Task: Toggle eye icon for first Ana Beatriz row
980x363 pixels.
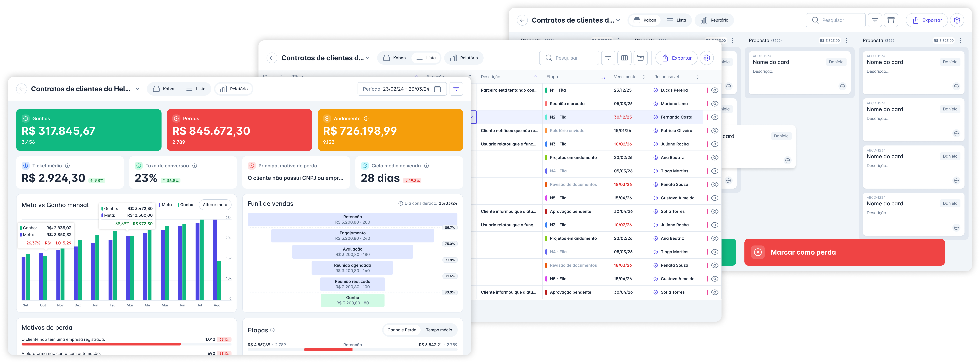Action: click(x=714, y=158)
